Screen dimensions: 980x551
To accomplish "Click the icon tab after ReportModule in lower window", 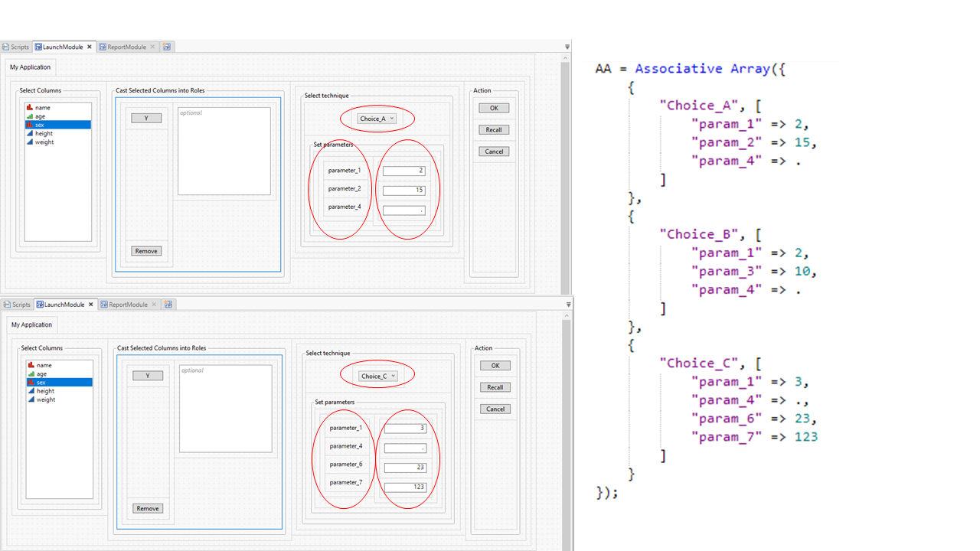I will coord(168,305).
